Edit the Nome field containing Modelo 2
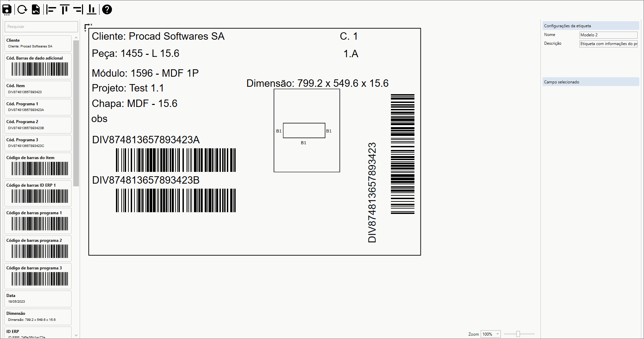644x339 pixels. 608,35
